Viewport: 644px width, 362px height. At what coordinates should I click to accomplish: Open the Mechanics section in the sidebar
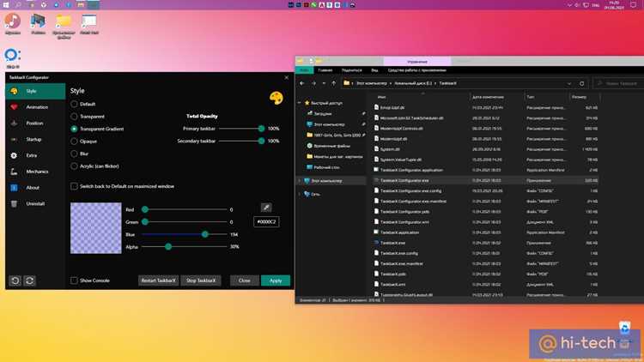click(x=35, y=172)
